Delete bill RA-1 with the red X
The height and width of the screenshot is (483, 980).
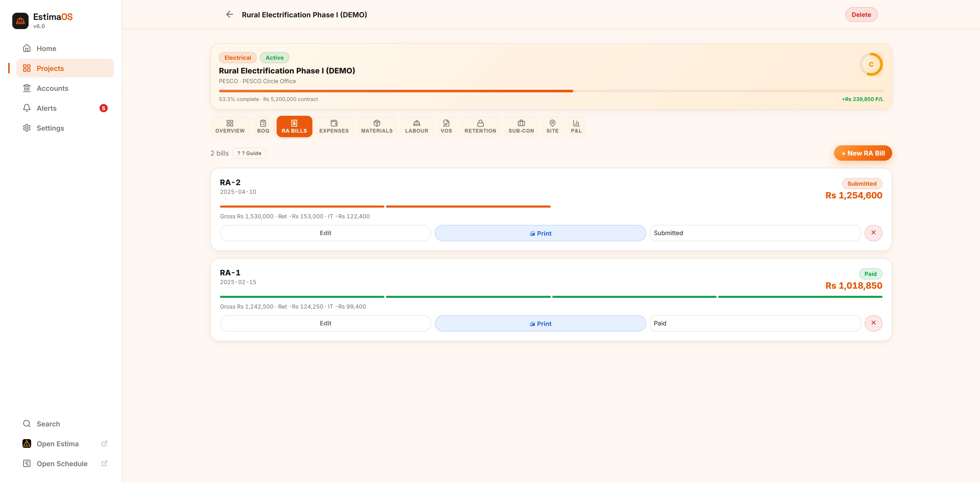tap(873, 323)
